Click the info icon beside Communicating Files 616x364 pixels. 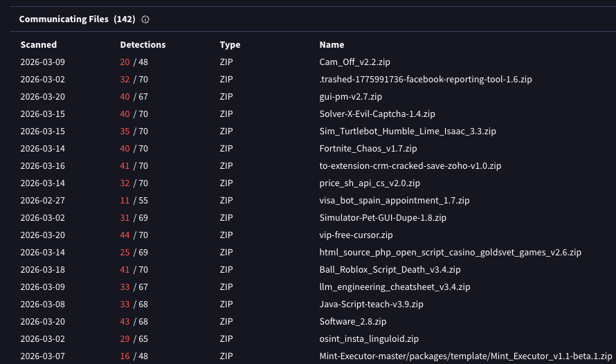(145, 19)
